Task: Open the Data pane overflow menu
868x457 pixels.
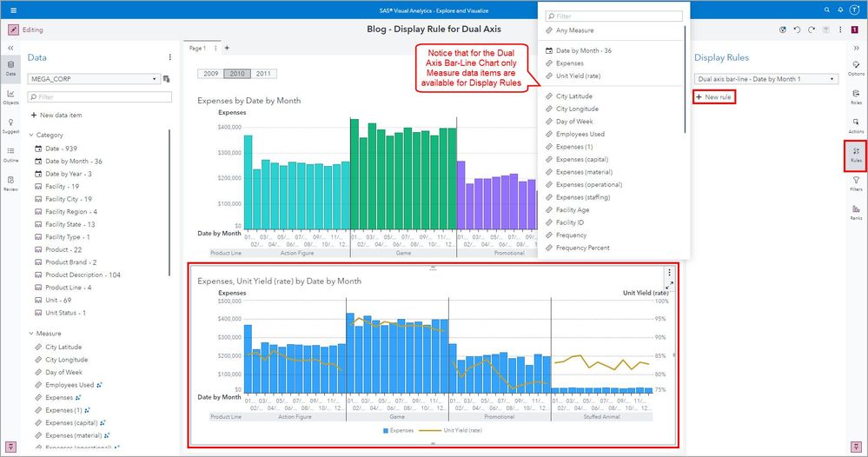Action: (x=170, y=57)
